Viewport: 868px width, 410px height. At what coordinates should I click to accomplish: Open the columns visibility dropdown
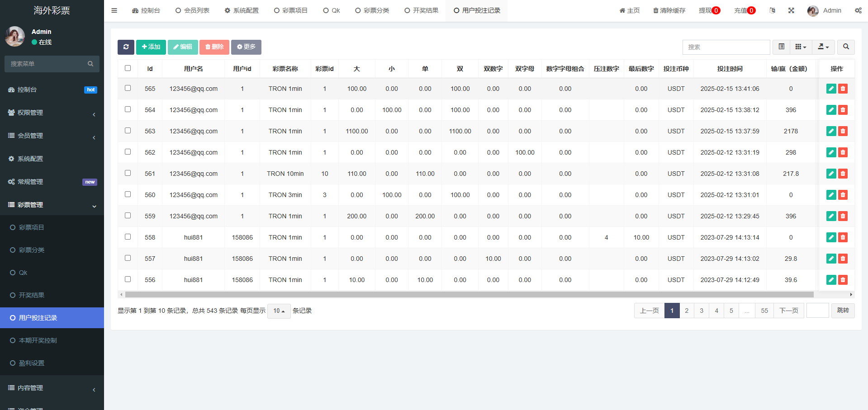[801, 47]
